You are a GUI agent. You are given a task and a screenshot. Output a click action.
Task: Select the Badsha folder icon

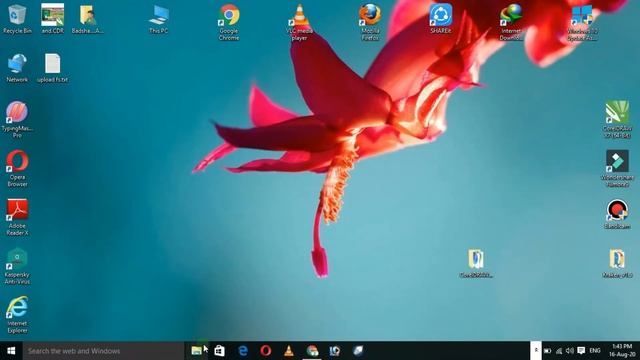click(x=87, y=19)
